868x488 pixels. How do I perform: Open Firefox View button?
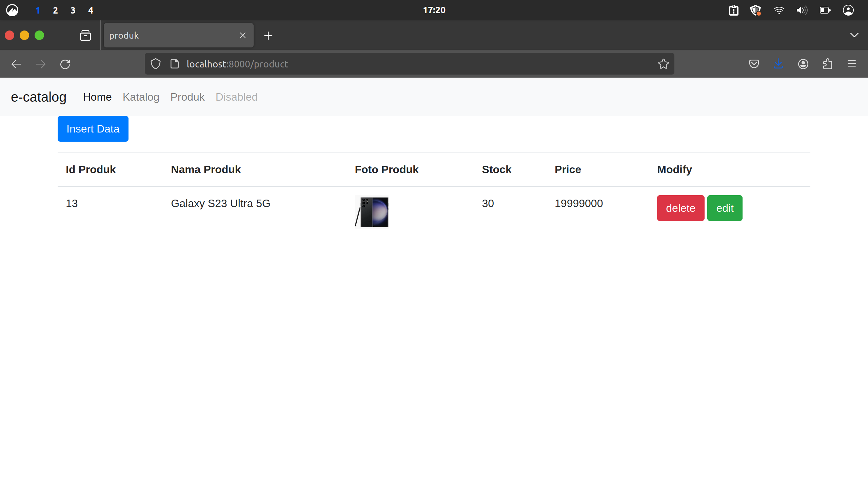tap(85, 36)
